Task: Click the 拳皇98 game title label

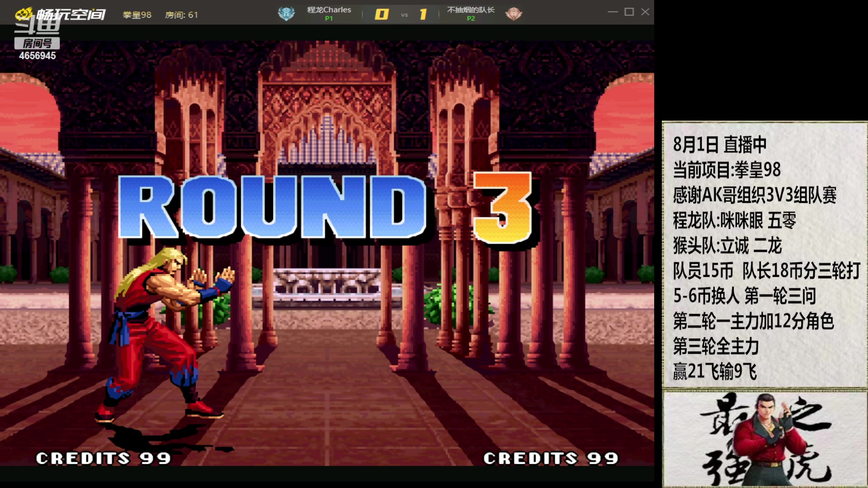Action: pyautogui.click(x=137, y=14)
